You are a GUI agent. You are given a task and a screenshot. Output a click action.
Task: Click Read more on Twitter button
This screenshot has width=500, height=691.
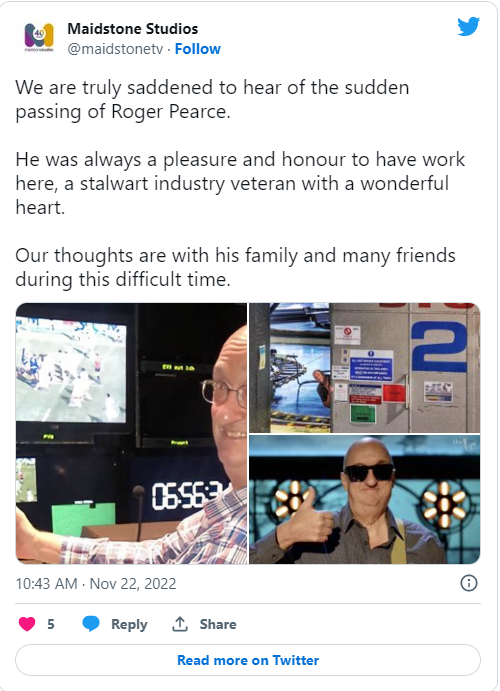[x=248, y=660]
